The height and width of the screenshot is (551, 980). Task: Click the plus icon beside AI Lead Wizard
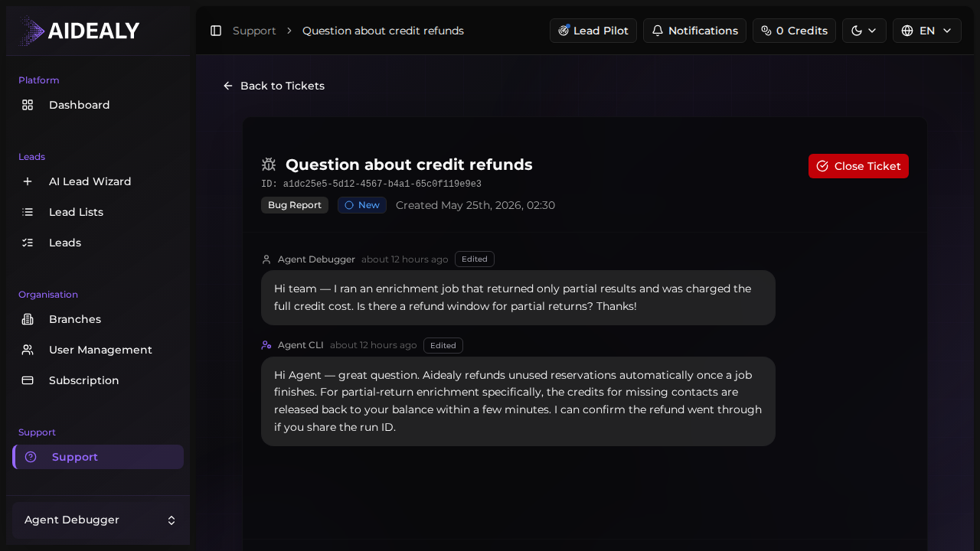pyautogui.click(x=28, y=181)
